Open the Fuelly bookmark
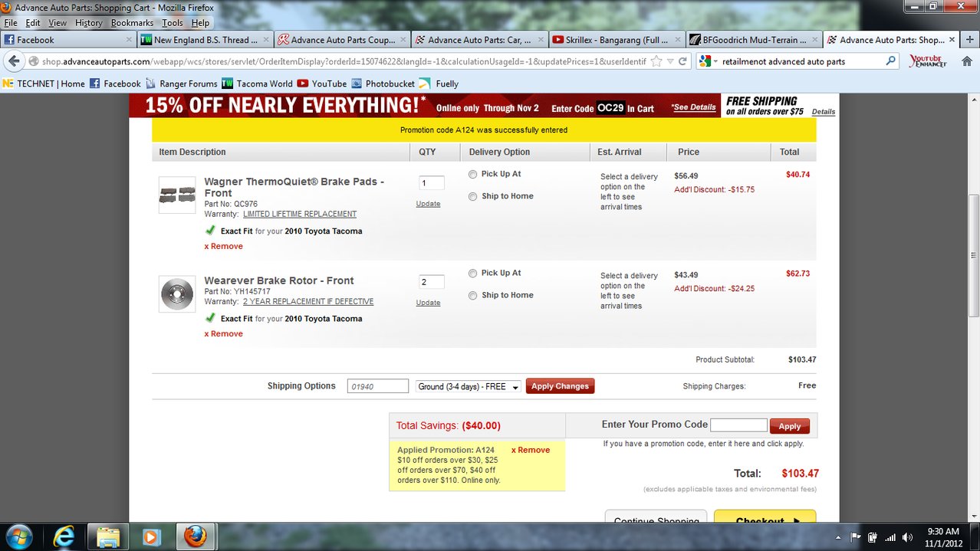Screen dimensions: 980x551 (439, 84)
